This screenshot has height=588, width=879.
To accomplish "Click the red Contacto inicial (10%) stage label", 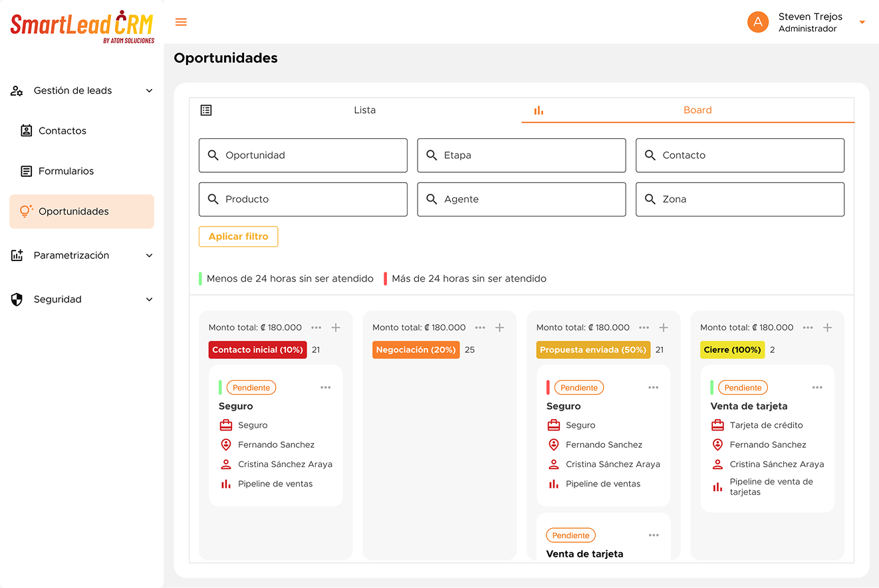I will pos(257,350).
